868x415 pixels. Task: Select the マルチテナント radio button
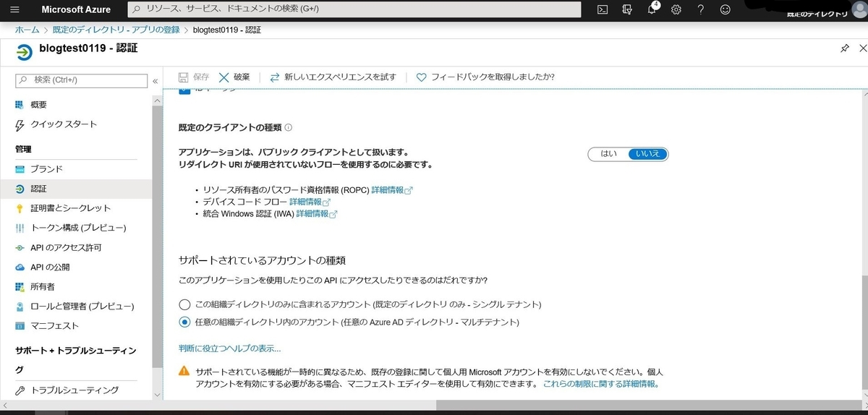(184, 322)
